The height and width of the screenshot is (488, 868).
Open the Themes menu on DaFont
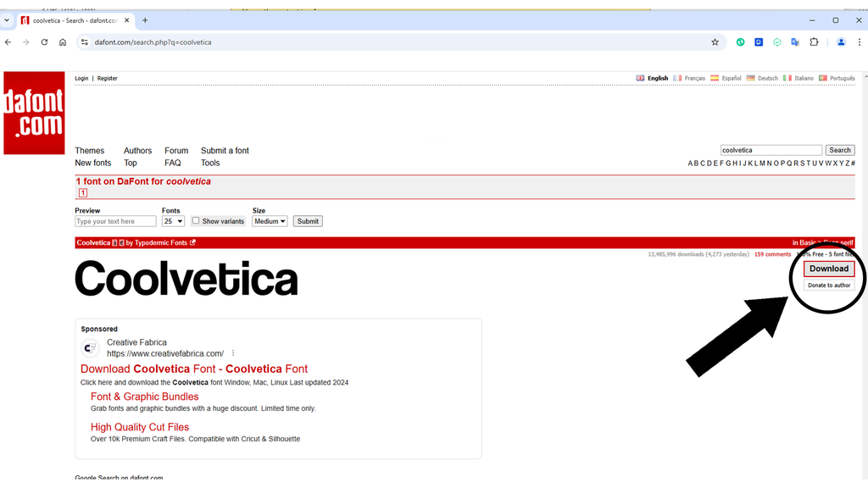(91, 150)
